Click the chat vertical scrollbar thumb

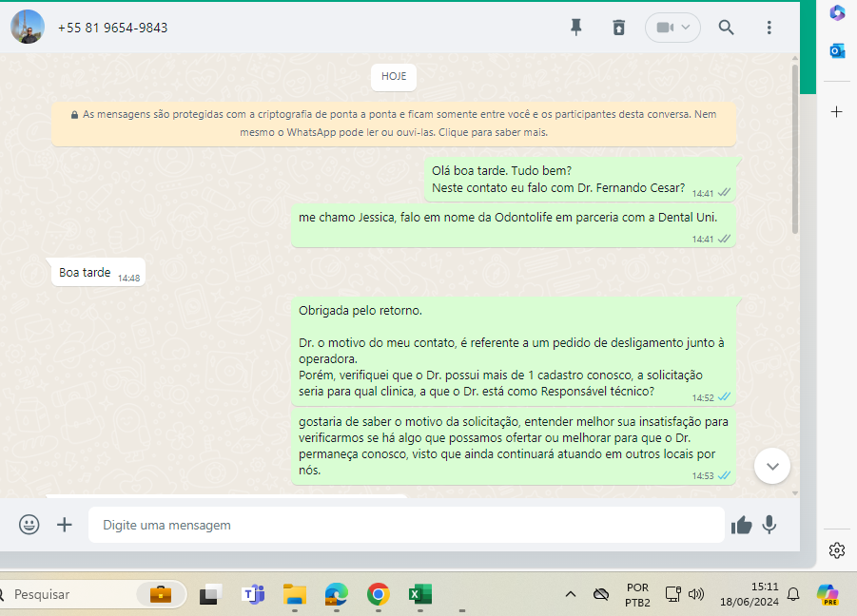(x=794, y=148)
